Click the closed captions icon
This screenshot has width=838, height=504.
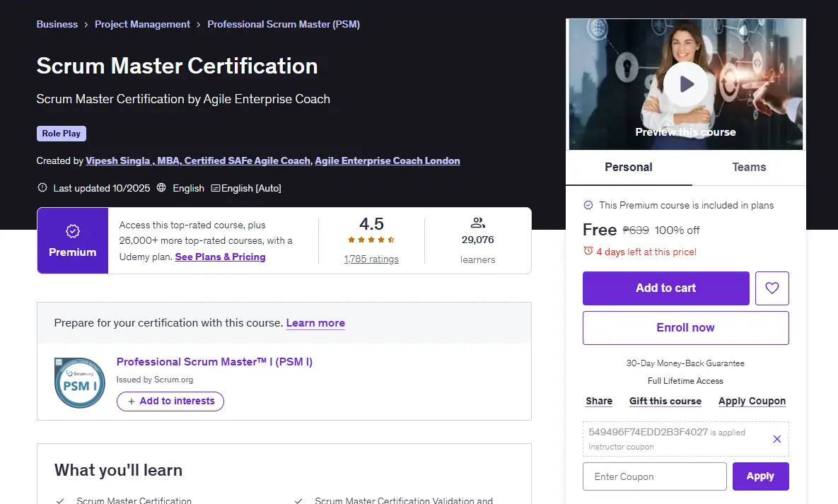pyautogui.click(x=216, y=188)
